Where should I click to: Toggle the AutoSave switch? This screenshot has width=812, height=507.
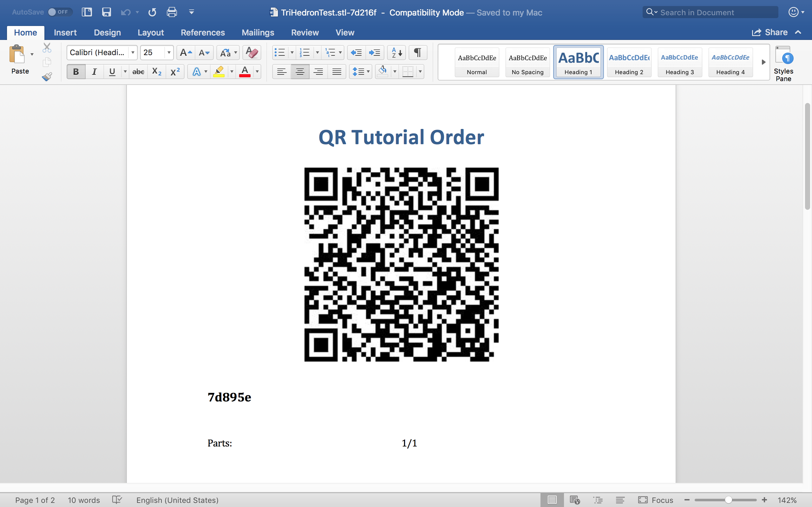pyautogui.click(x=59, y=12)
